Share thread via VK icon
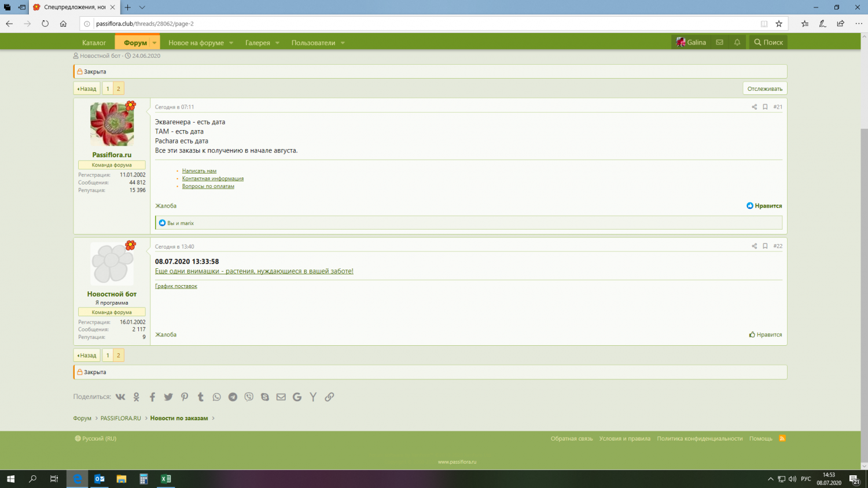The width and height of the screenshot is (868, 488). tap(120, 397)
